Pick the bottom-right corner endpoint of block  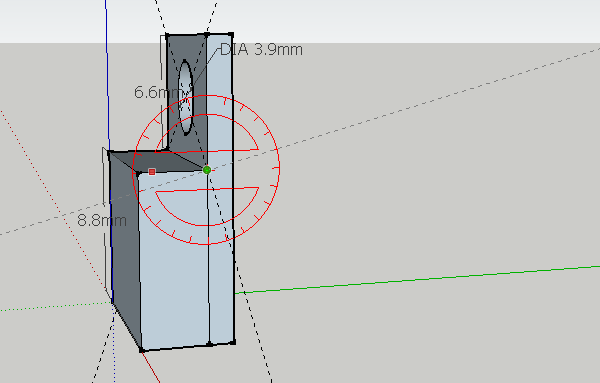tap(233, 342)
